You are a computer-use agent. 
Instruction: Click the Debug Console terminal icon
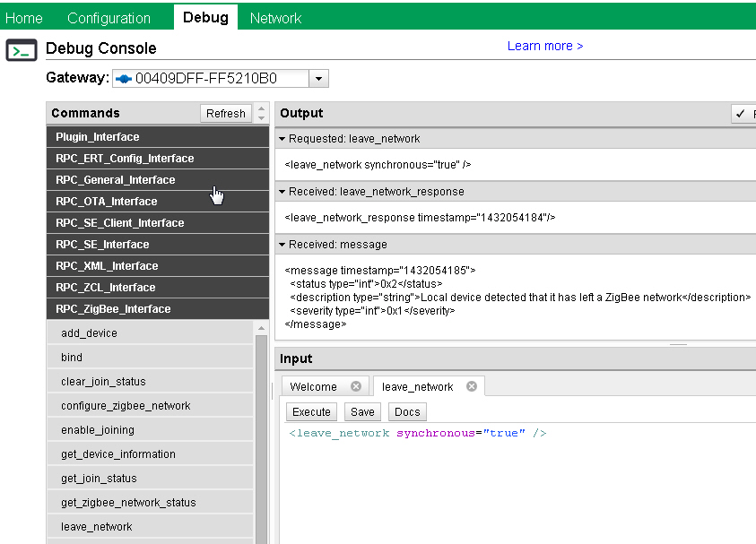[22, 49]
